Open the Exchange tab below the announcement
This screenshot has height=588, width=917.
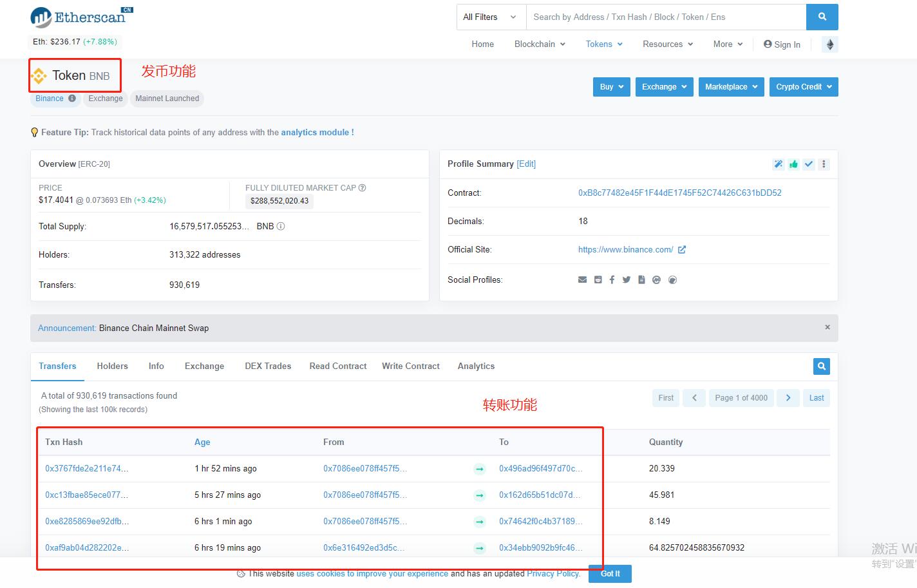(204, 366)
